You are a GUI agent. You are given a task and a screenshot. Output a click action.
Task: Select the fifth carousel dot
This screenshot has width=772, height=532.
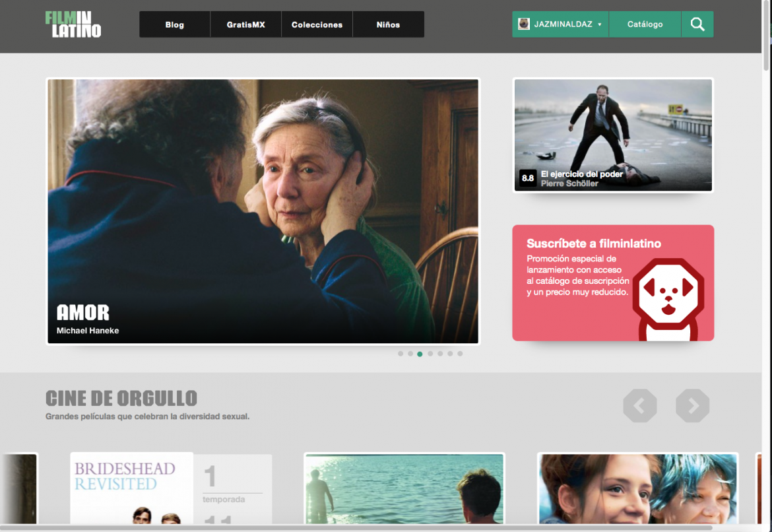[x=440, y=354]
